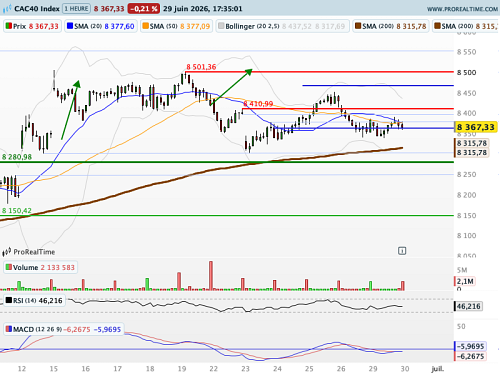Click date 26 on the time axis

pyautogui.click(x=341, y=369)
